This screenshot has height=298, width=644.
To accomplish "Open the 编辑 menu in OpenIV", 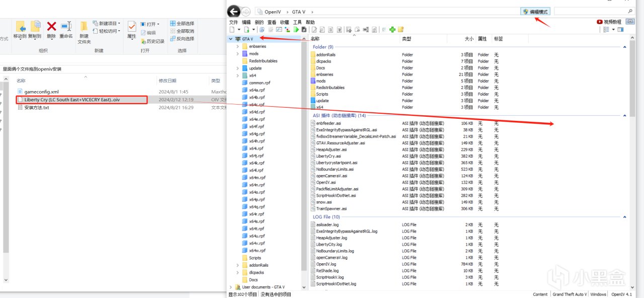I will [246, 22].
